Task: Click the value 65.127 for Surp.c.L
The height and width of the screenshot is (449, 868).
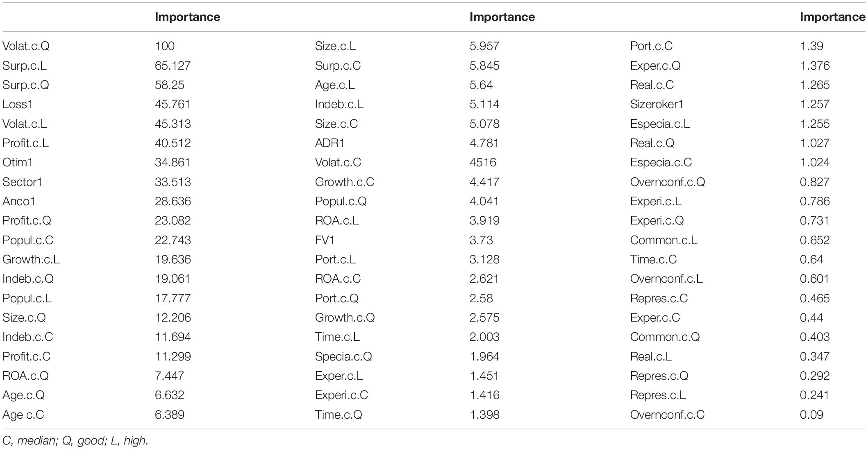Action: tap(173, 66)
